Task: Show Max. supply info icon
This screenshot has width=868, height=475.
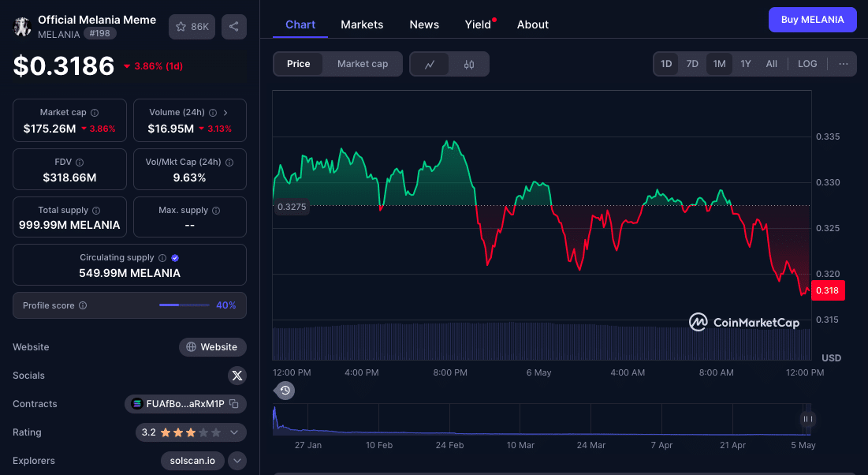Action: click(216, 211)
